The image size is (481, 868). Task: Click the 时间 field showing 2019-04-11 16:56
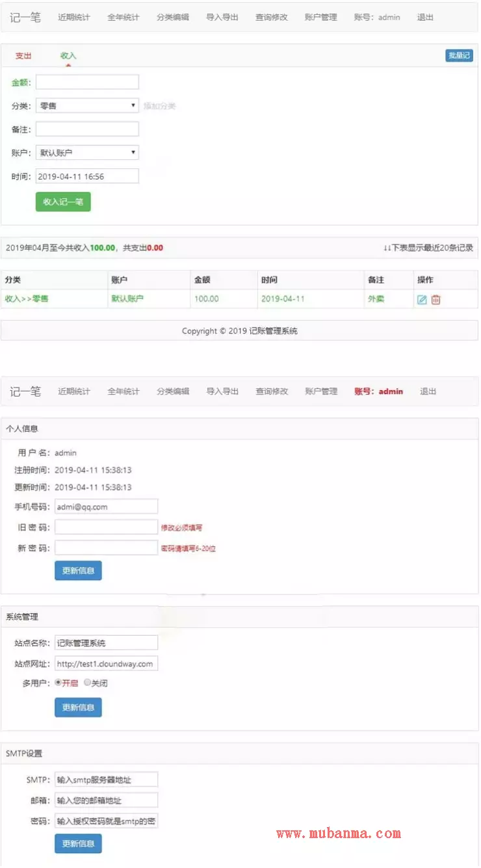tap(87, 176)
